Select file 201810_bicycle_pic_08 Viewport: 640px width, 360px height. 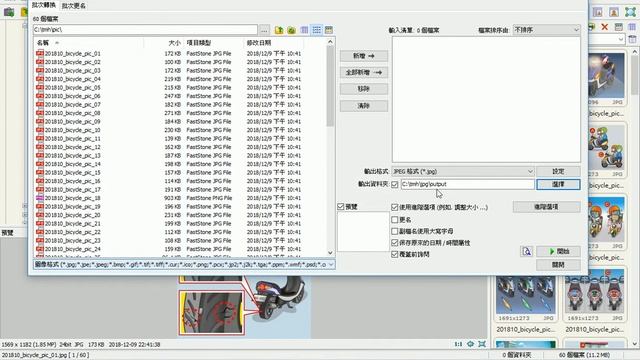72,113
